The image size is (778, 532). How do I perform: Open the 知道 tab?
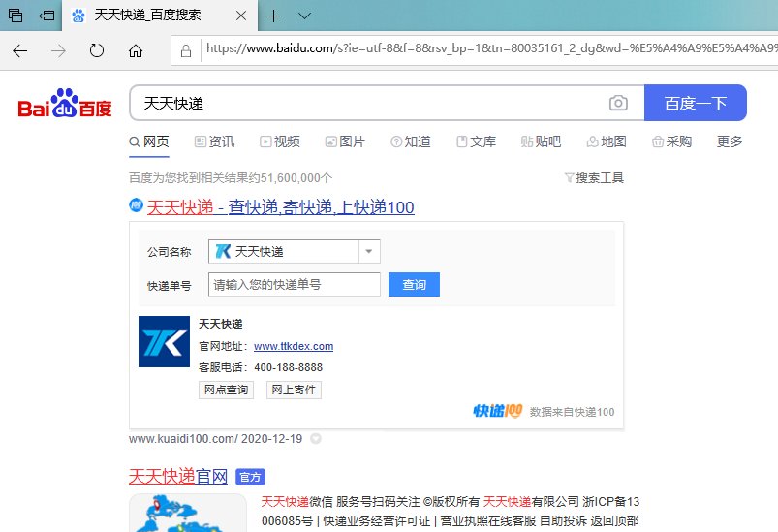coord(411,141)
